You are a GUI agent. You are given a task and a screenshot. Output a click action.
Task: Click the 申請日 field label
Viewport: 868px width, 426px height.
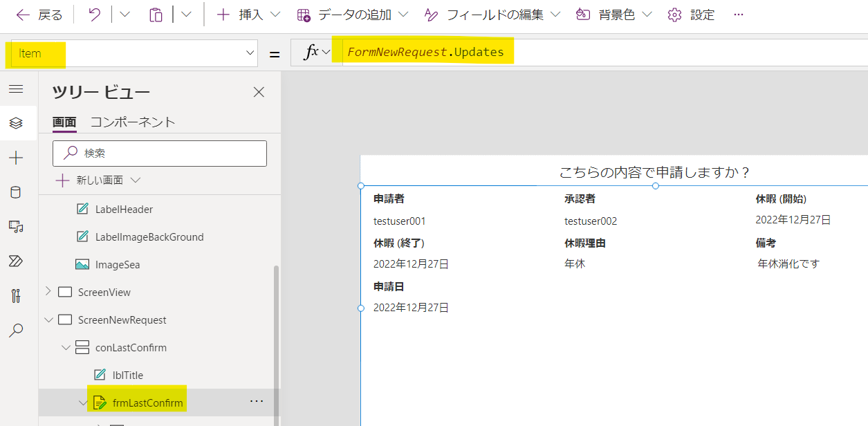[x=389, y=286]
